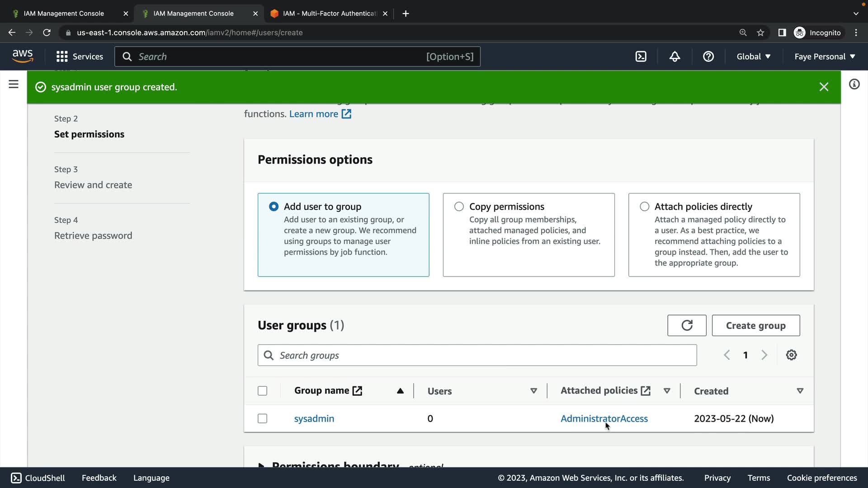Open the AdministratorAccess policy link

point(604,418)
